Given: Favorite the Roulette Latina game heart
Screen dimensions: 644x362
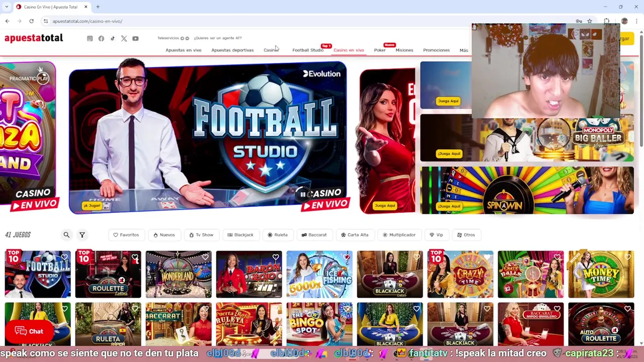Looking at the screenshot, I should pos(135,257).
